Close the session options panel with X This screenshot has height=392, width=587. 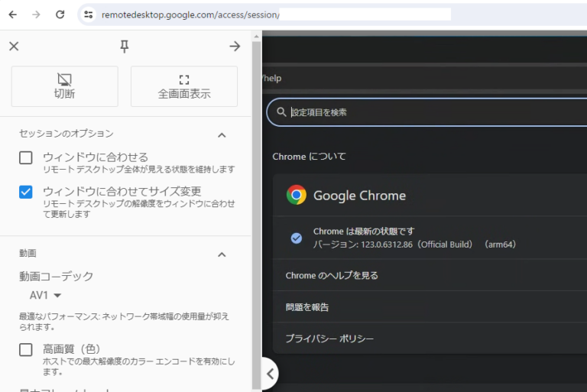tap(14, 46)
